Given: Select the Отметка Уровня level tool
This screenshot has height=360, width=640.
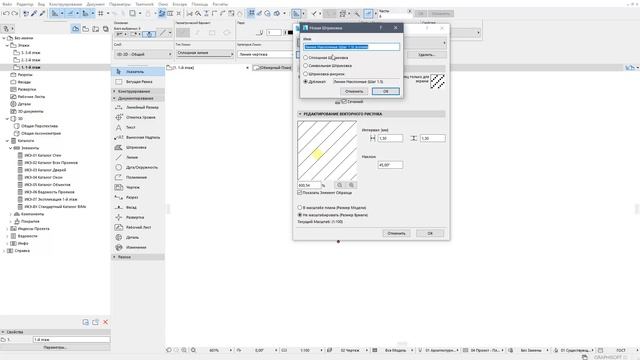Looking at the screenshot, I should [138, 118].
